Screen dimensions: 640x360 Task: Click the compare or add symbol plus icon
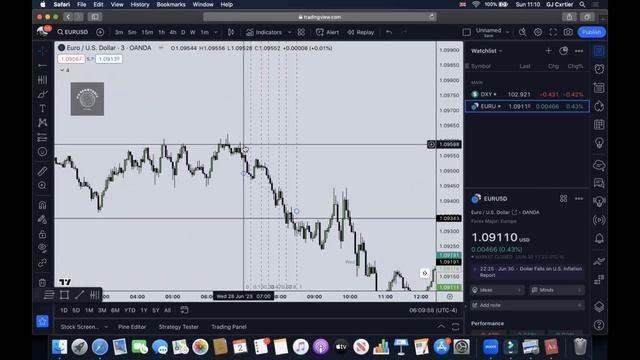(100, 32)
